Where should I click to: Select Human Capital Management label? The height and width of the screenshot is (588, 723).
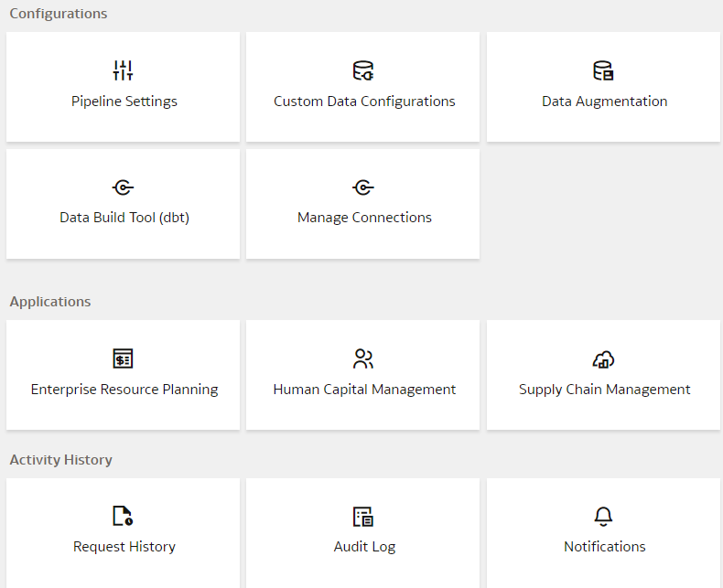364,390
